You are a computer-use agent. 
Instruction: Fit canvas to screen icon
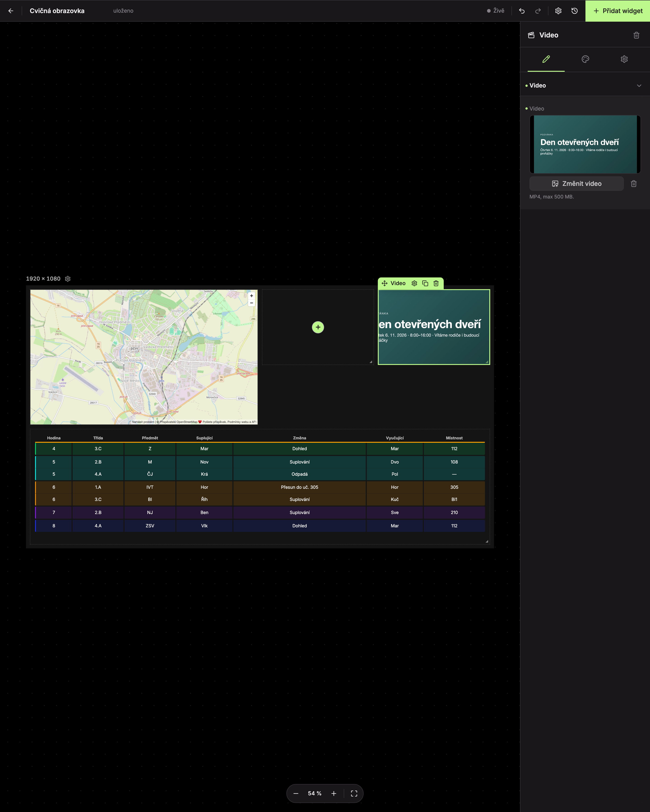tap(354, 794)
